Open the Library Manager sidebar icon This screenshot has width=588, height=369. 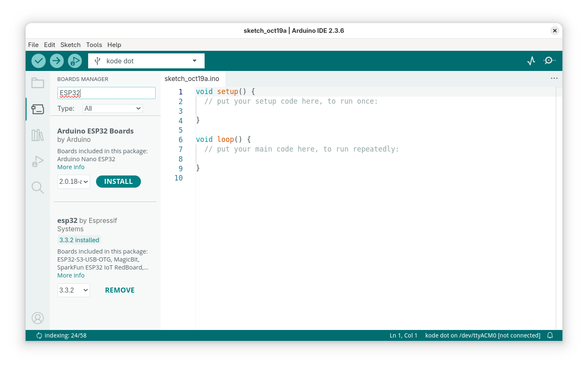pos(38,135)
